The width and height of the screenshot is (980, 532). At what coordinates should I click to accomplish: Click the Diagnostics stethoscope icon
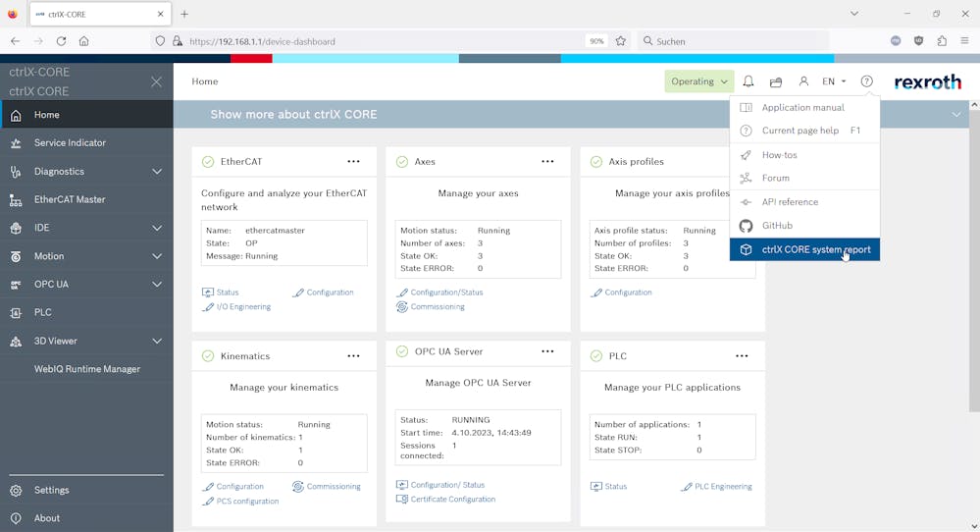[x=17, y=172]
